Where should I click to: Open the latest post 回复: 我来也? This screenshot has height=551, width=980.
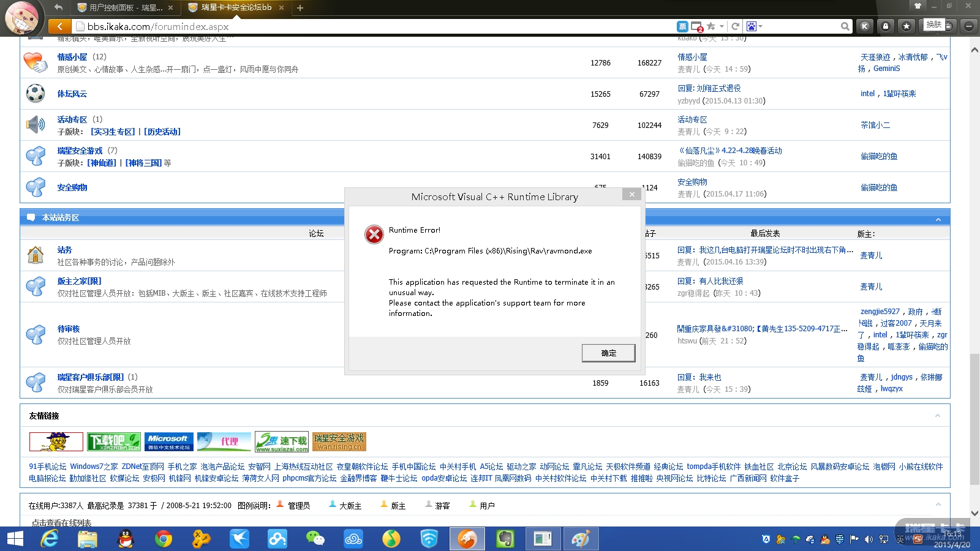[x=699, y=377]
